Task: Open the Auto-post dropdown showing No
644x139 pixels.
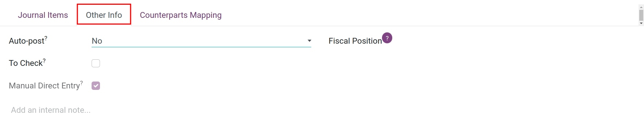Action: [x=201, y=41]
